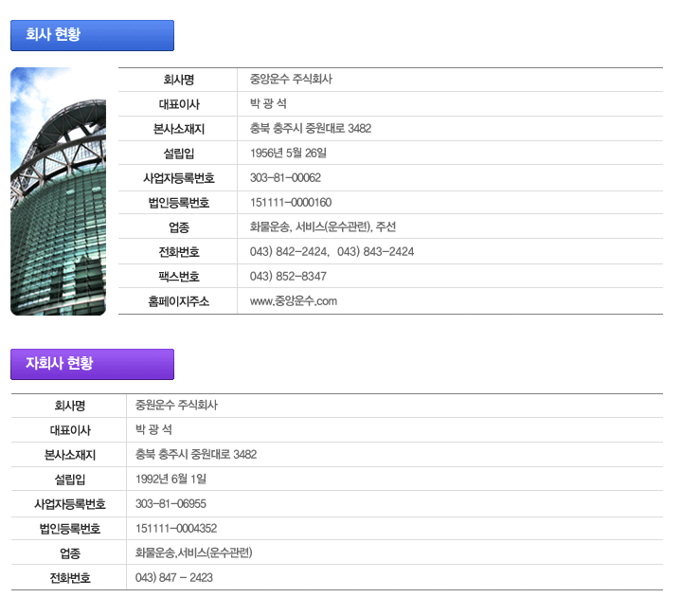Click phone number 043) 842-2424
682x616 pixels.
[289, 252]
